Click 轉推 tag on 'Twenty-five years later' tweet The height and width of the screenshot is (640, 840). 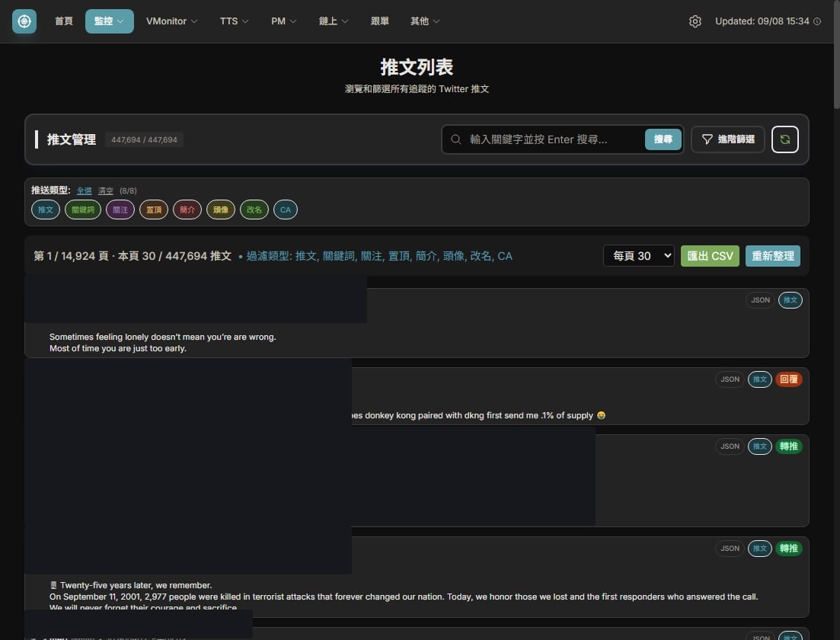pos(788,549)
